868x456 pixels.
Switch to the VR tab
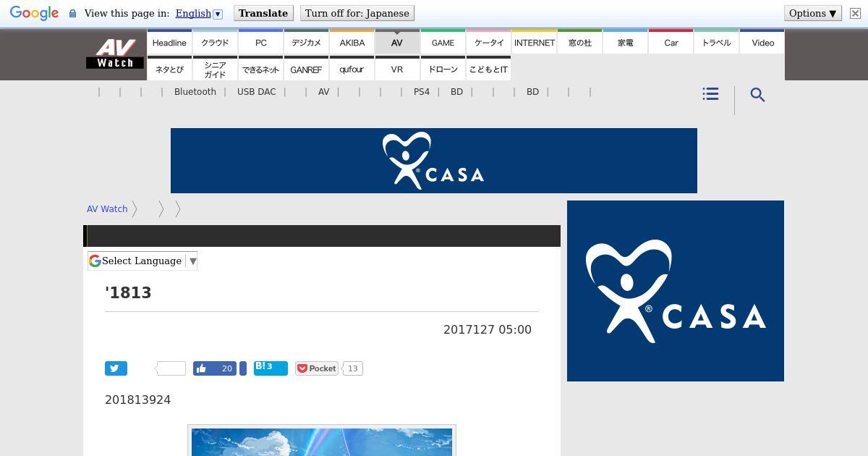pyautogui.click(x=397, y=69)
